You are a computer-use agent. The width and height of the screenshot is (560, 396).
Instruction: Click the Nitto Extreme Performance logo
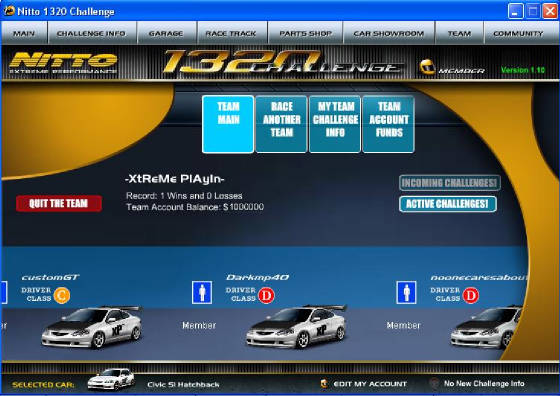coord(63,63)
